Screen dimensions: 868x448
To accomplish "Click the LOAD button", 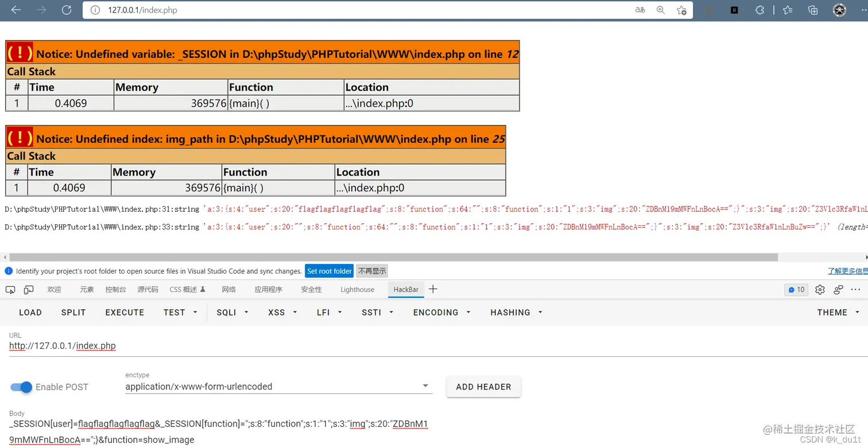I will (30, 312).
